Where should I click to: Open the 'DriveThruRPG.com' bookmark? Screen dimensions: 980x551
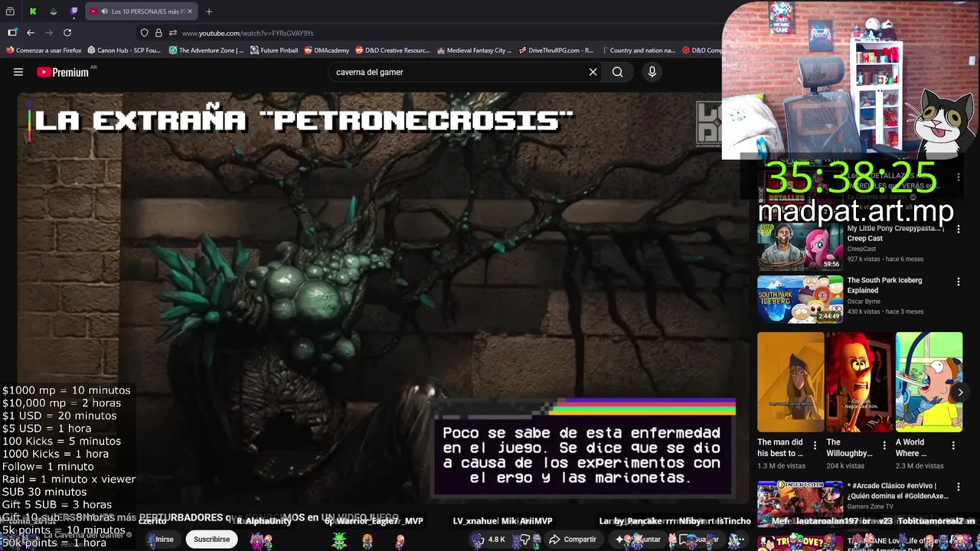click(x=556, y=51)
